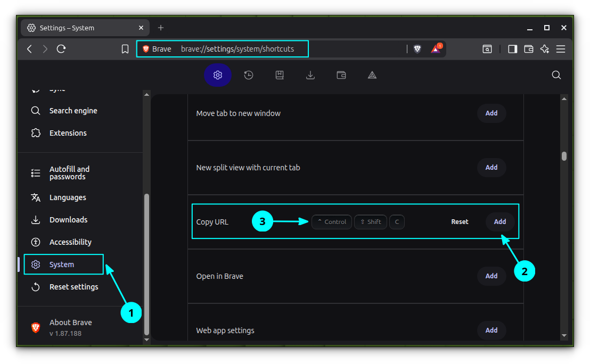Click Reset for the Copy URL shortcut
This screenshot has width=590, height=364.
tap(460, 222)
